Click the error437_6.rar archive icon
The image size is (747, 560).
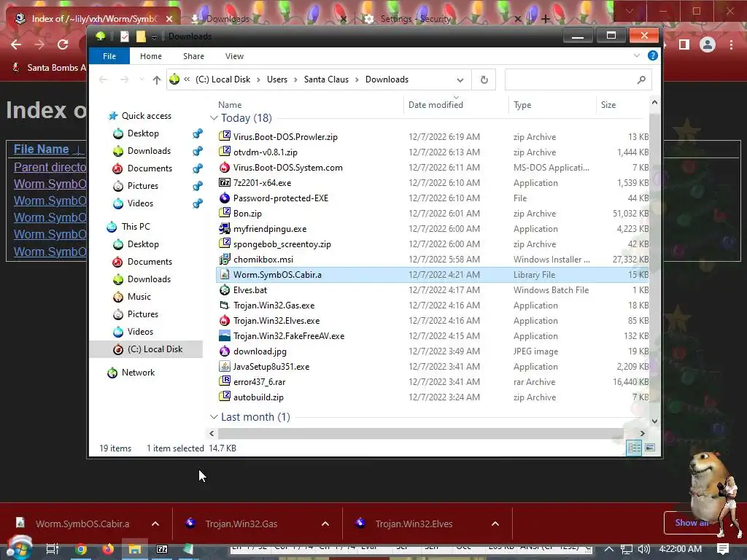[x=225, y=381]
